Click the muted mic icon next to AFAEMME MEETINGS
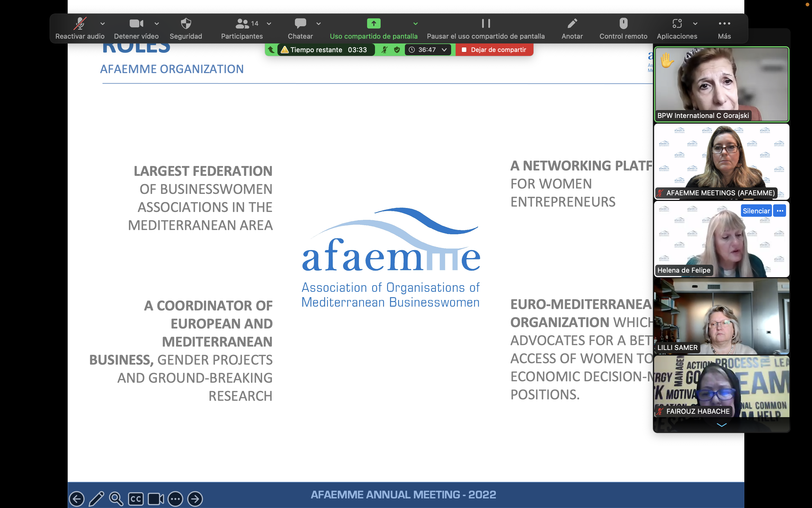This screenshot has width=812, height=508. click(x=660, y=193)
